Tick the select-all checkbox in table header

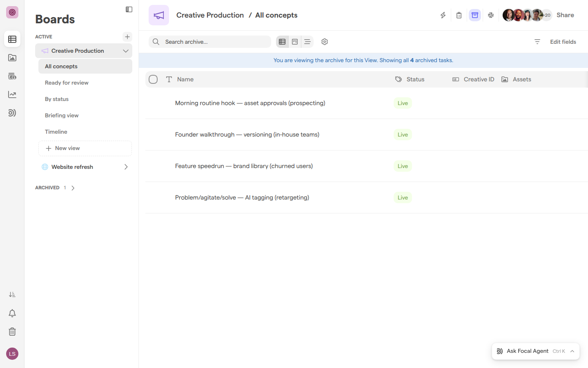coord(153,79)
